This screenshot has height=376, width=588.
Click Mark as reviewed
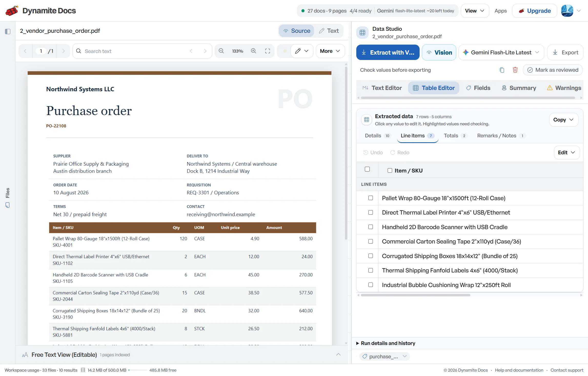[553, 70]
